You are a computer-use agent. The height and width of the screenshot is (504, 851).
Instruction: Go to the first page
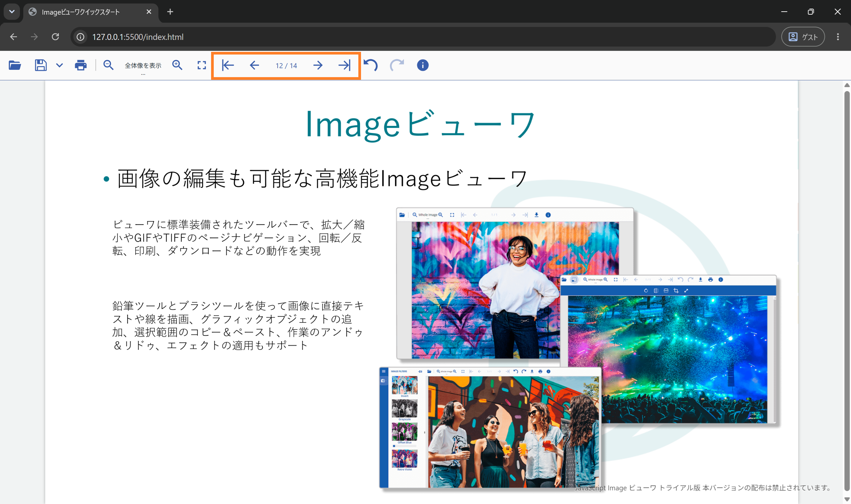point(228,65)
